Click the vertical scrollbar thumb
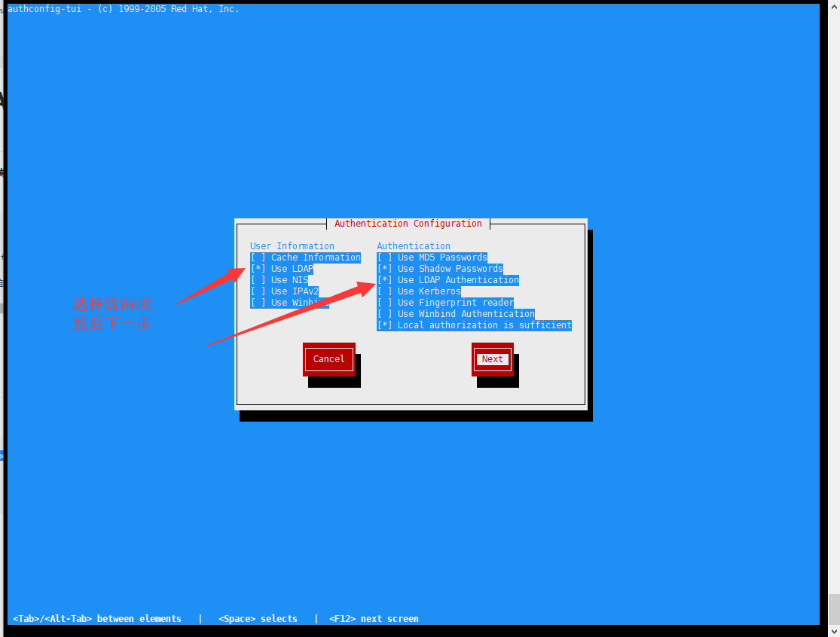The width and height of the screenshot is (840, 637). (834, 609)
